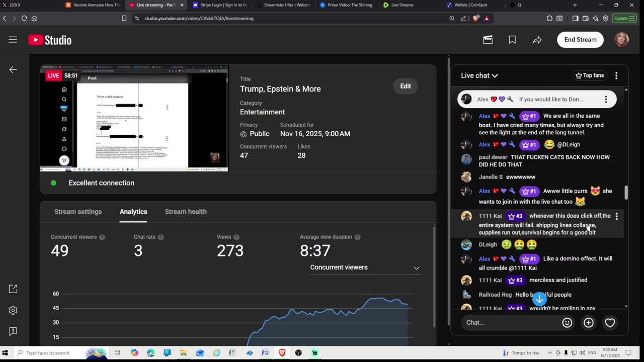
Task: Click the zoom magnifier in address bar
Action: click(452, 18)
